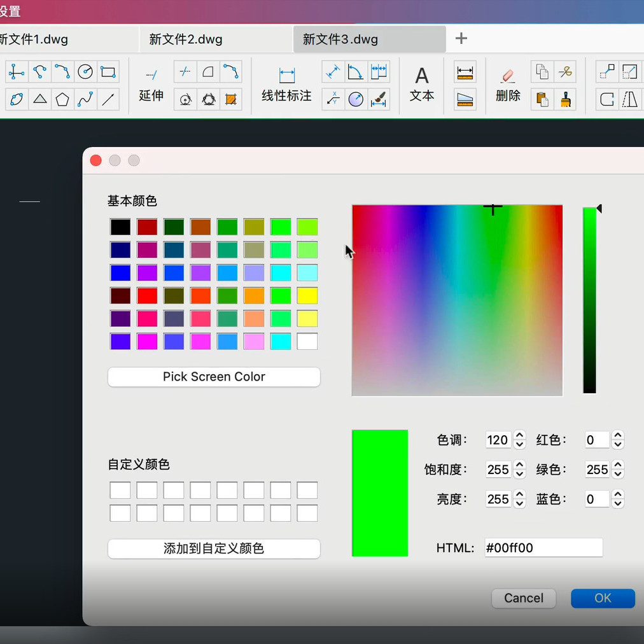
Task: Pick the white basic color swatch
Action: coord(307,341)
